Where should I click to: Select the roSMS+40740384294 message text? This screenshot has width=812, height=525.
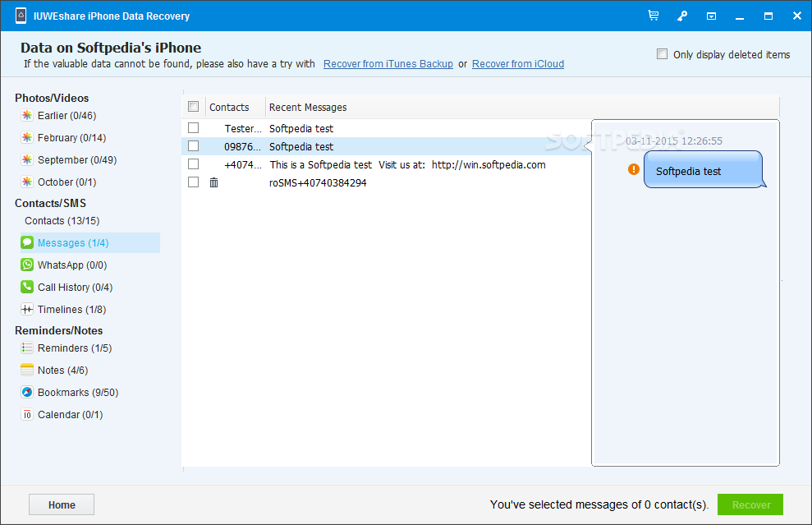318,183
